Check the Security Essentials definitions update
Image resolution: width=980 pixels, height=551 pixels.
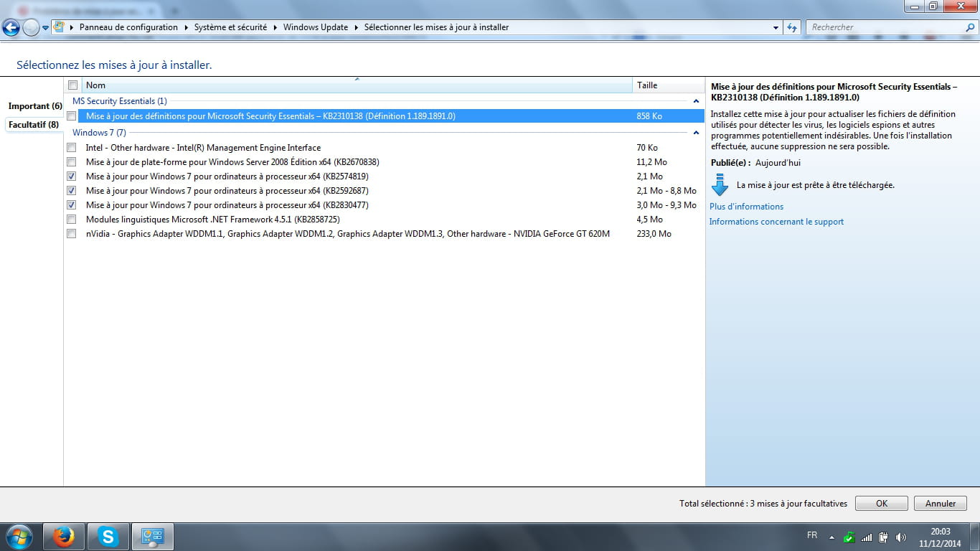click(71, 116)
